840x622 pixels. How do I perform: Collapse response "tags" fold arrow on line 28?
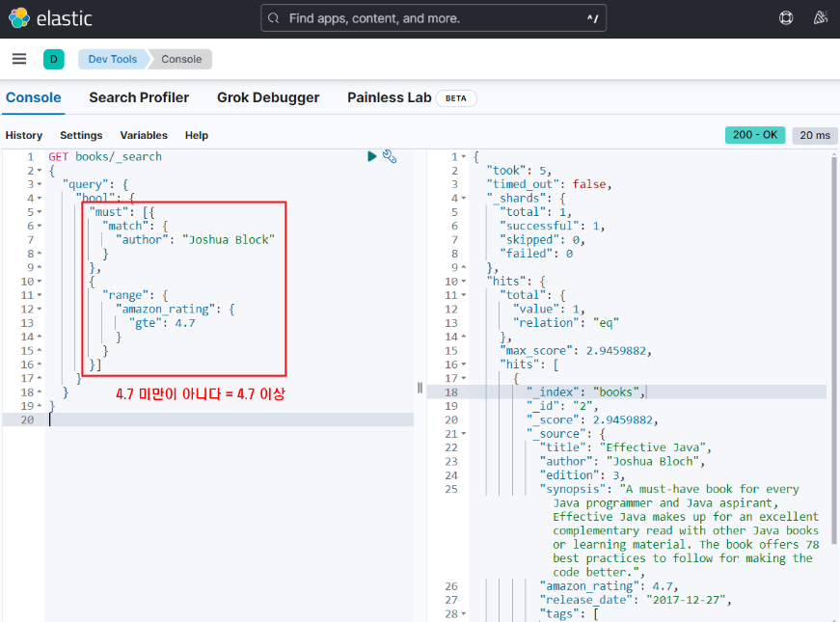[x=464, y=613]
